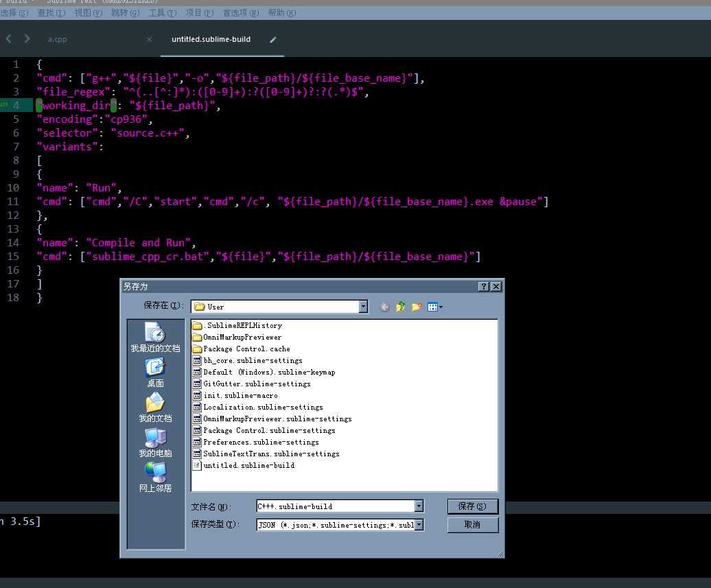Expand the 保存在 User folder dropdown
Viewport: 711px width, 588px height.
pos(363,307)
